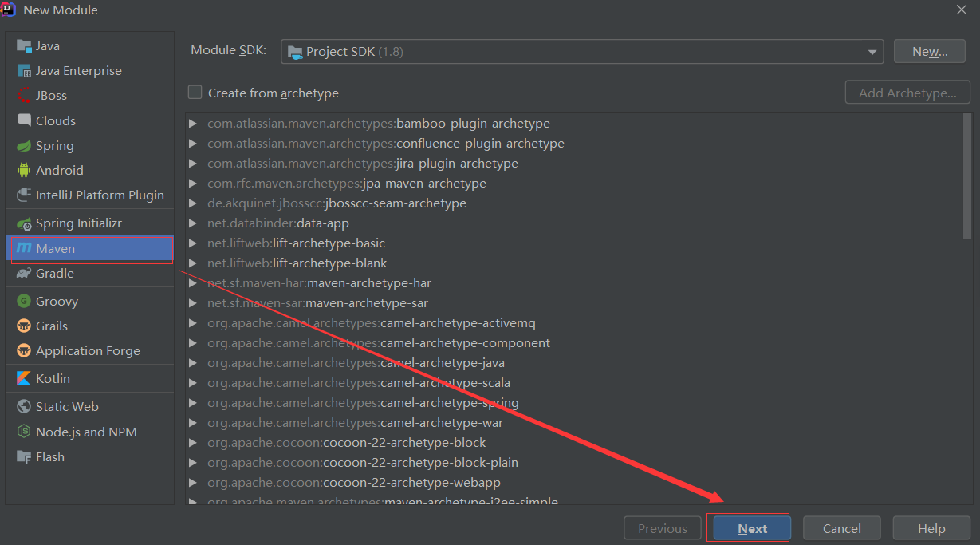
Task: Enable Create from archetype checkbox
Action: tap(195, 93)
